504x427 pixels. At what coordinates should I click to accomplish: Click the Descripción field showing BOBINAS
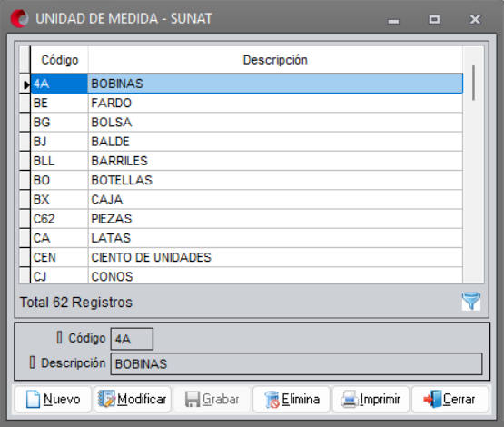[x=296, y=363]
